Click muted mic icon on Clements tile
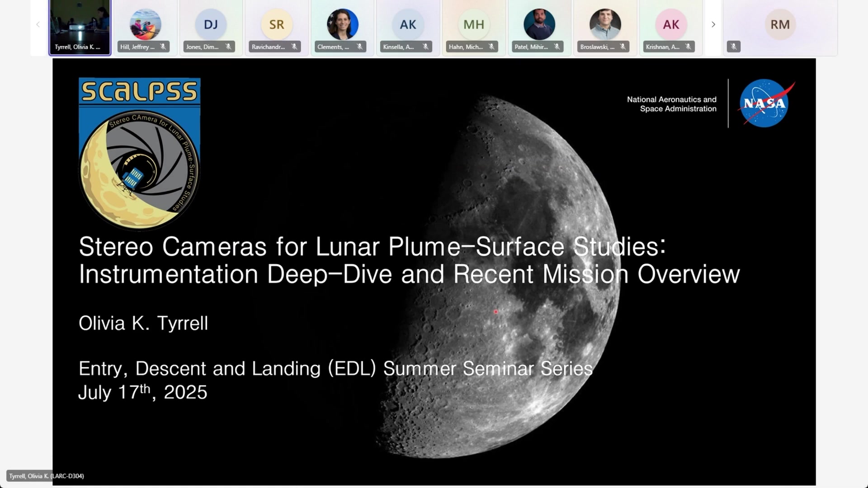The width and height of the screenshot is (868, 488). pos(360,47)
